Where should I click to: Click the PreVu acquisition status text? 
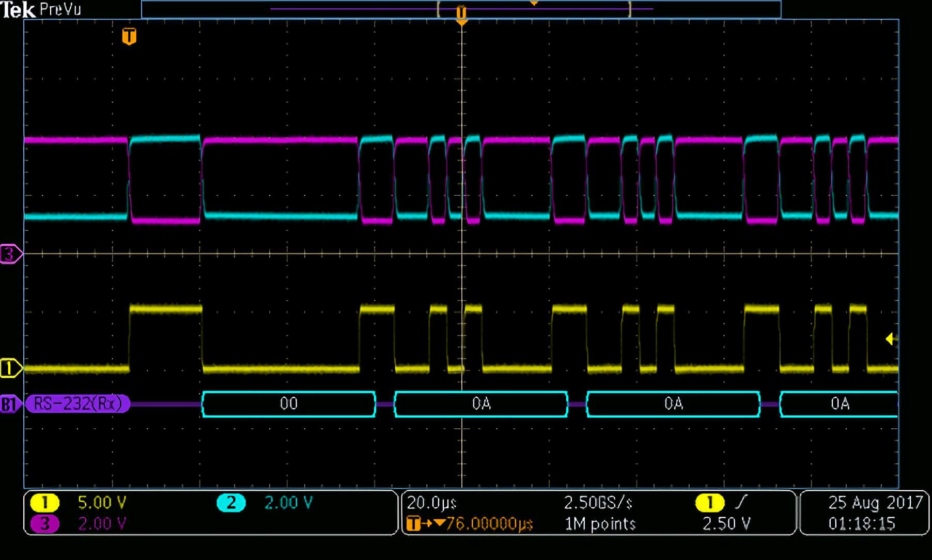pyautogui.click(x=60, y=9)
